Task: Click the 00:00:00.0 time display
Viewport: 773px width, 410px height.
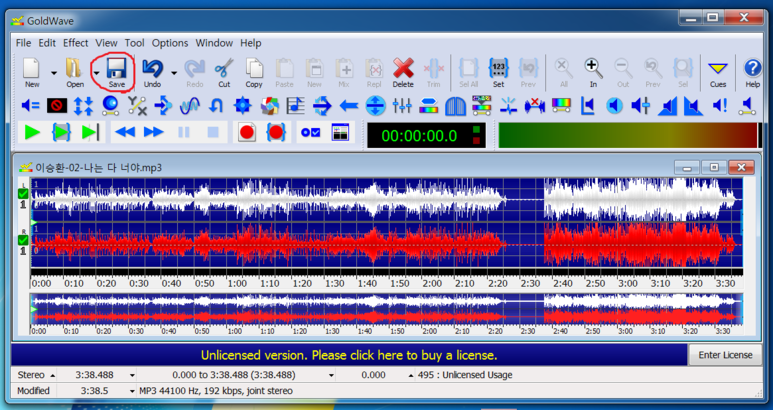Action: click(x=419, y=136)
